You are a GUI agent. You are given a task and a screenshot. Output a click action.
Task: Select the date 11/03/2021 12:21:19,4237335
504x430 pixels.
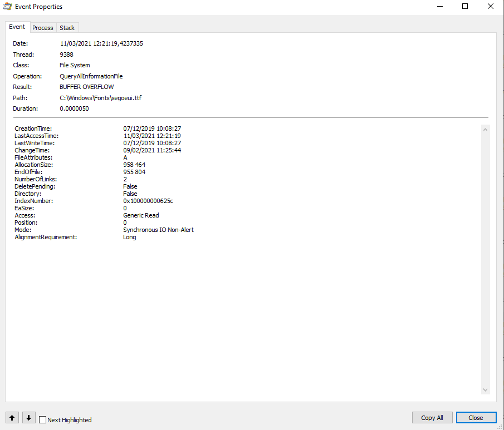tap(101, 43)
